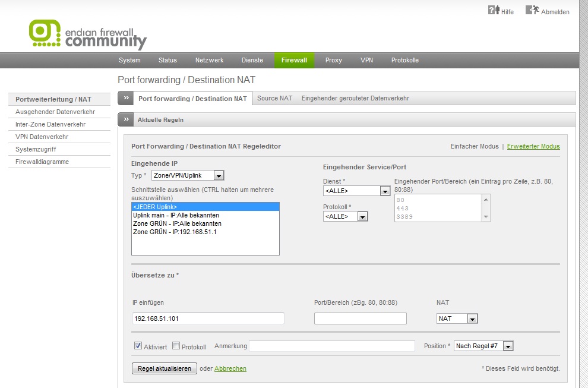588x388 pixels.
Task: Open Systemzugriff in sidebar
Action: [x=59, y=149]
